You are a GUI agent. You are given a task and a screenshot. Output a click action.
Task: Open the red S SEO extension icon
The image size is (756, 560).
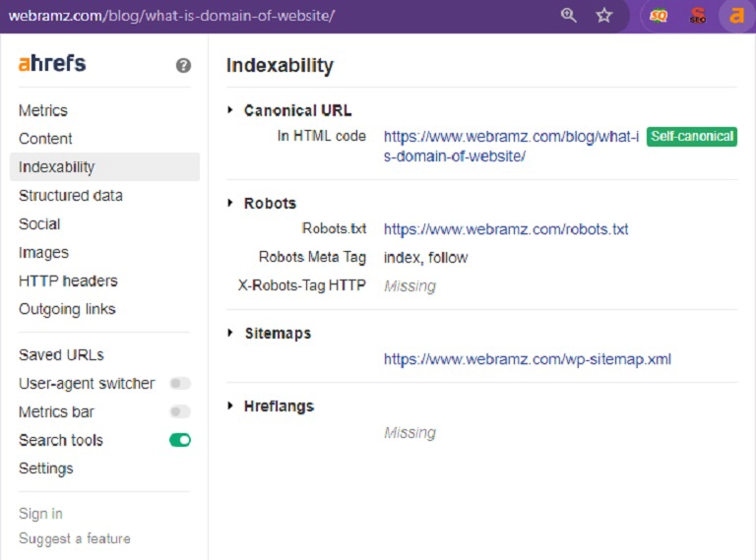697,16
